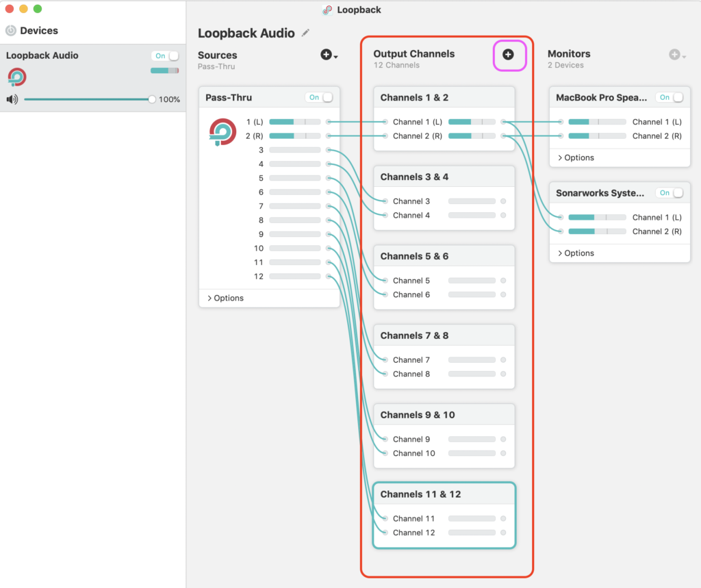The width and height of the screenshot is (701, 588).
Task: Click the plus icon to add an output channel
Action: coord(508,55)
